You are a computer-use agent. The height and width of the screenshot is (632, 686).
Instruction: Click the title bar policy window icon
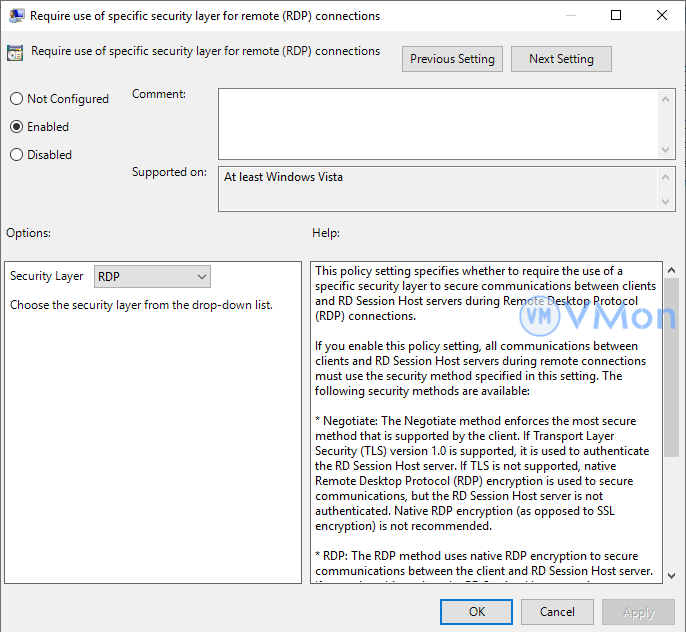click(16, 16)
